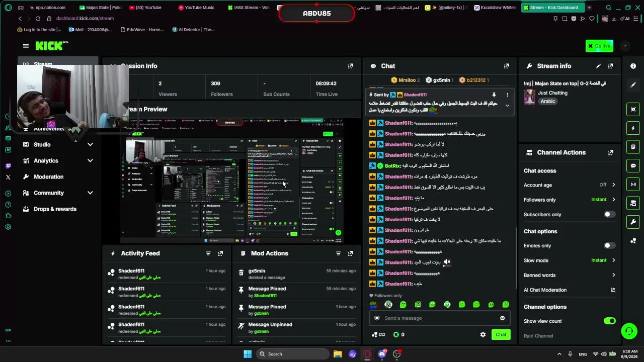
Task: Click the Go live button
Action: [599, 46]
